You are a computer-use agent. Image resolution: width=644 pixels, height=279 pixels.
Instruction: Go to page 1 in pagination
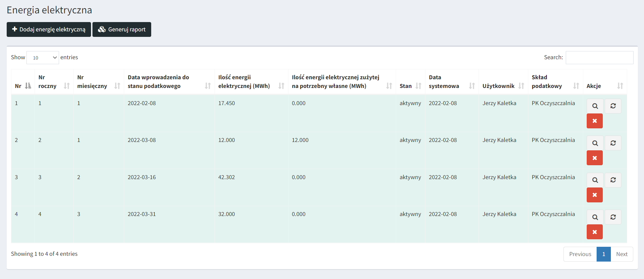pyautogui.click(x=603, y=254)
